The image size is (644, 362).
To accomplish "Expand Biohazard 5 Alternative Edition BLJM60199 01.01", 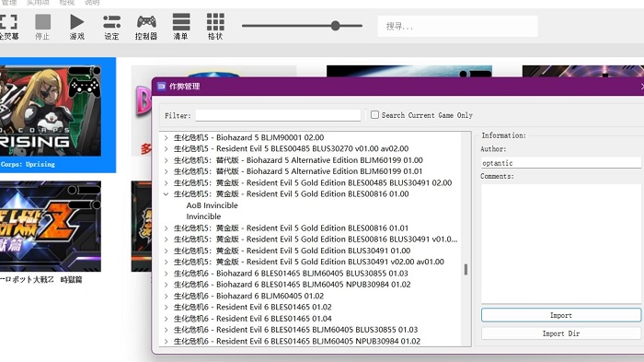I will point(166,171).
